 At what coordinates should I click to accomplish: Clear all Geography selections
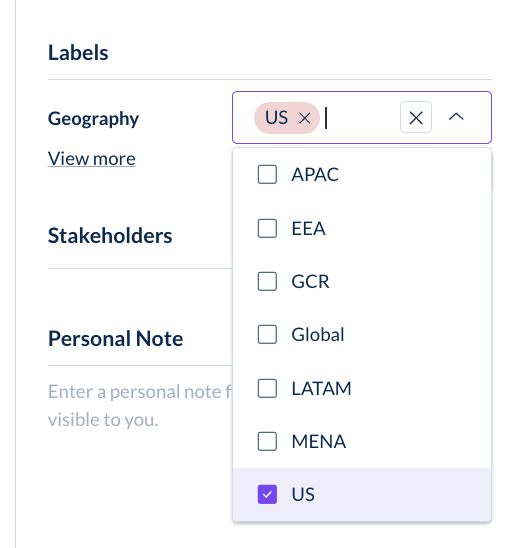416,117
